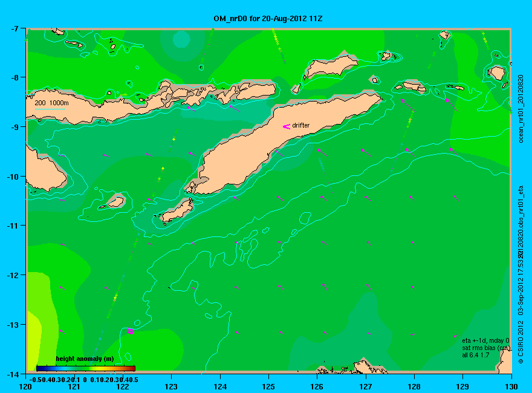Click the longitude label '120'
This screenshot has width=532, height=393.
click(x=25, y=386)
